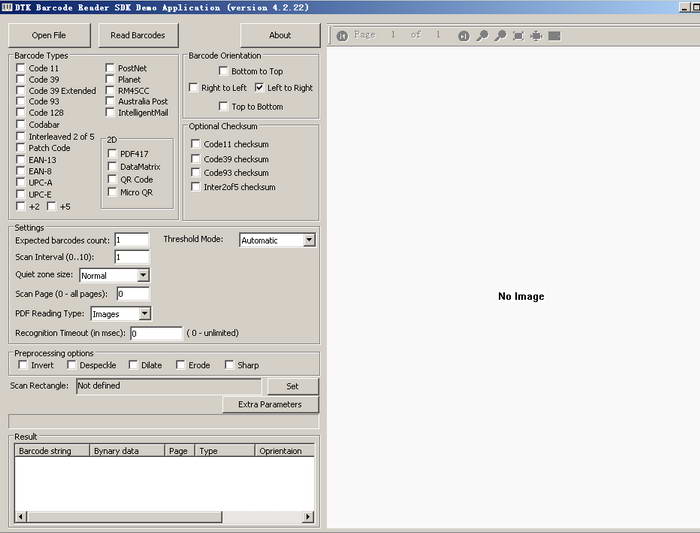
Task: Go to next page in viewer toolbar
Action: 463,36
